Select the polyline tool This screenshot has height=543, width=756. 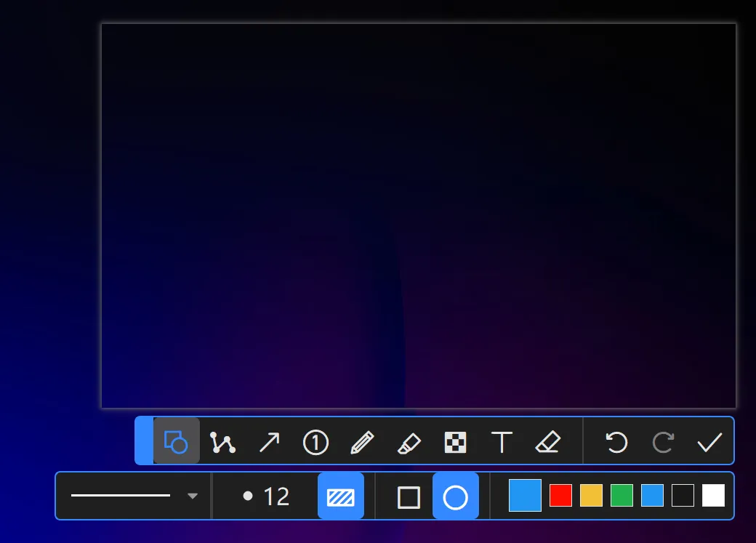[222, 442]
